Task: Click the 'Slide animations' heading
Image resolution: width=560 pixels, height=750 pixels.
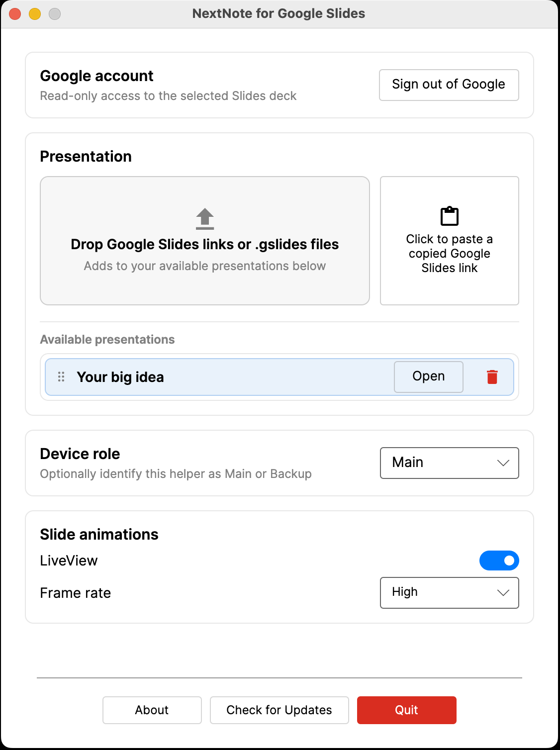Action: [x=99, y=535]
